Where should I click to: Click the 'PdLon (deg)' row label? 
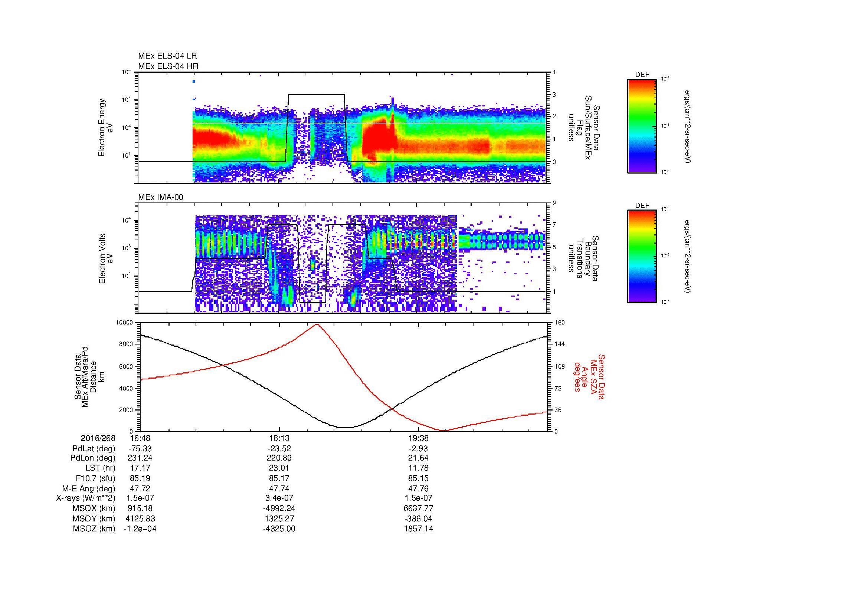93,458
